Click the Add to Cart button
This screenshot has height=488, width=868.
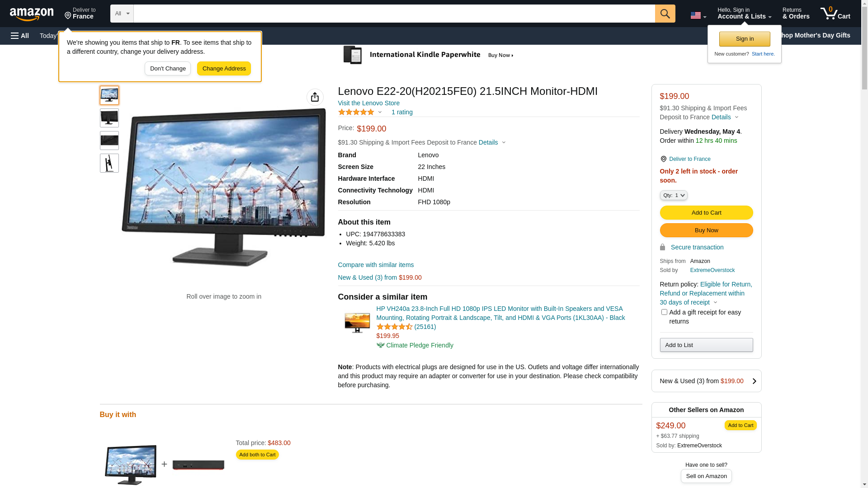point(706,213)
